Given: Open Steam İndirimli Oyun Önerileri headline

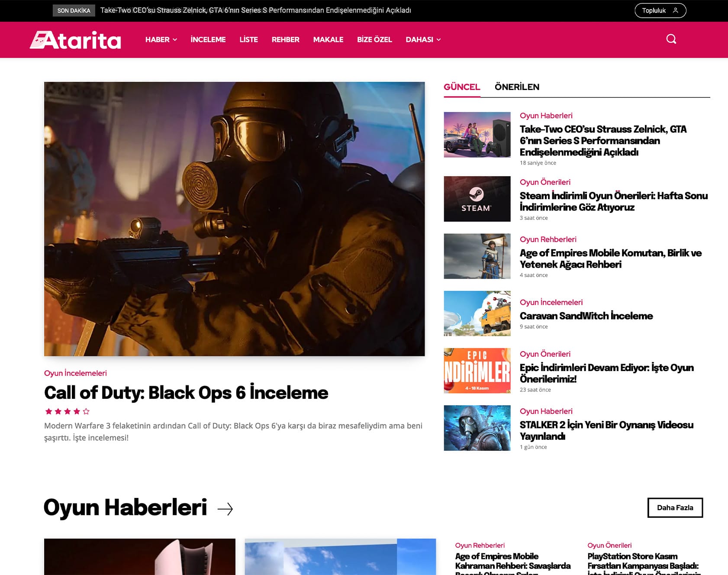Looking at the screenshot, I should click(x=614, y=201).
